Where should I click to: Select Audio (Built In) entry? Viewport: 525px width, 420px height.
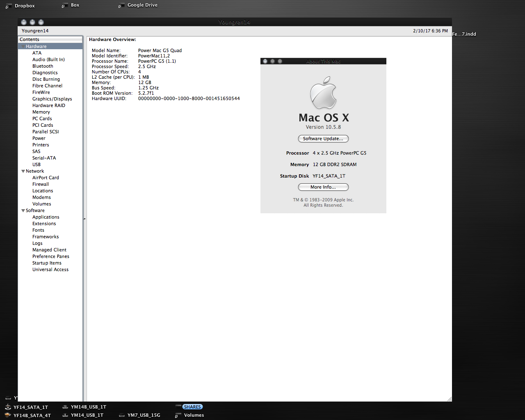pyautogui.click(x=48, y=59)
